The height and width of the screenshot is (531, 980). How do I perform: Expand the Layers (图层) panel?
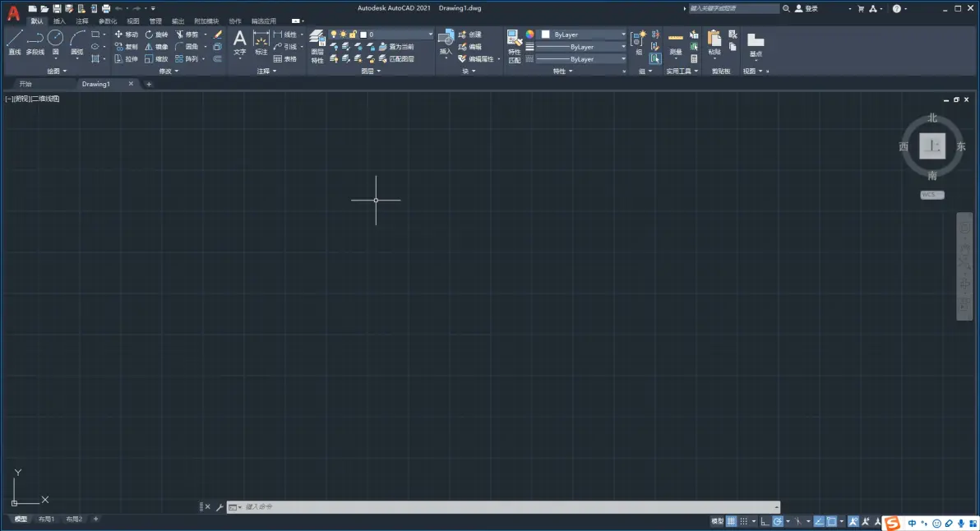coord(371,72)
